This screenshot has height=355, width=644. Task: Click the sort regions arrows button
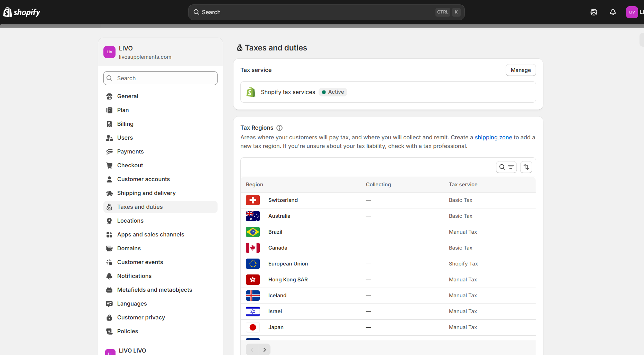pos(526,167)
